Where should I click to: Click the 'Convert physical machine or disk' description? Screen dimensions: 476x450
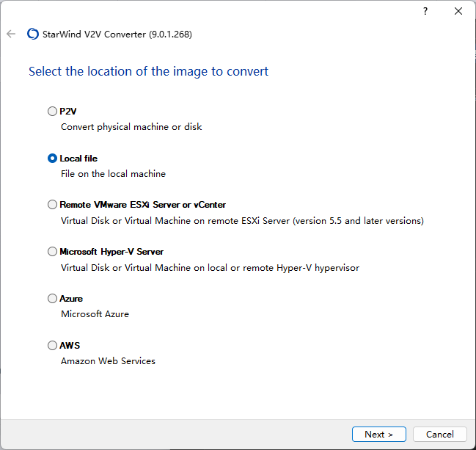point(131,127)
